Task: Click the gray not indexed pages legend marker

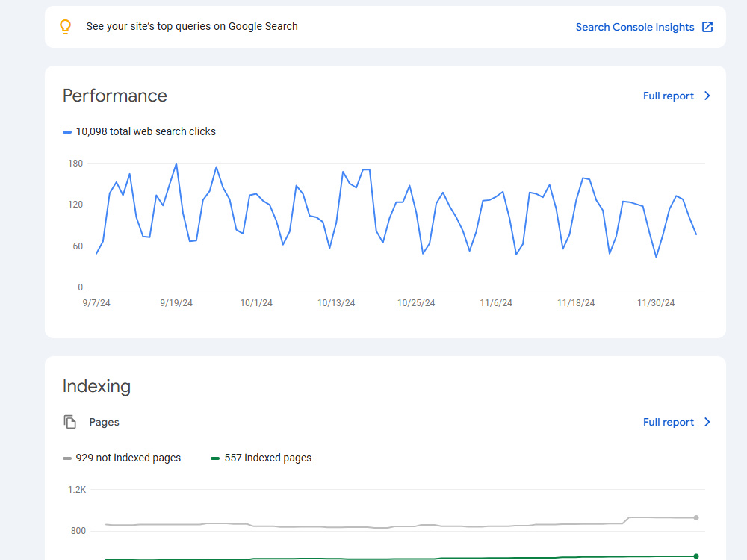Action: click(67, 458)
